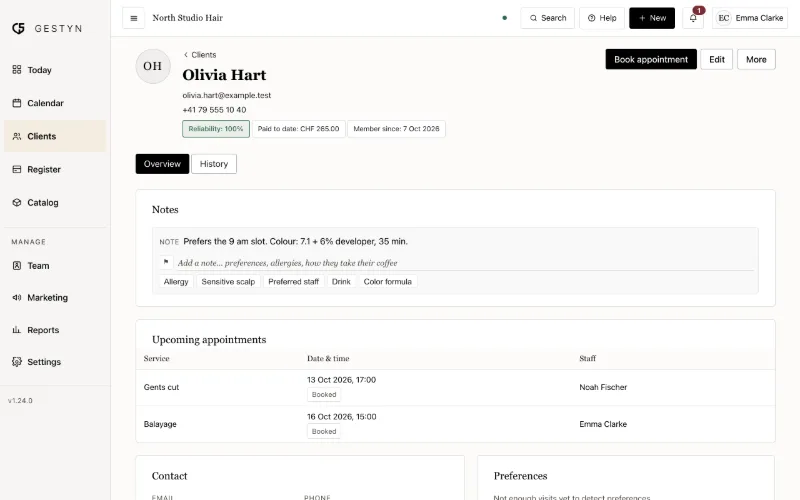Click the New button
Viewport: 800px width, 500px height.
click(x=652, y=18)
